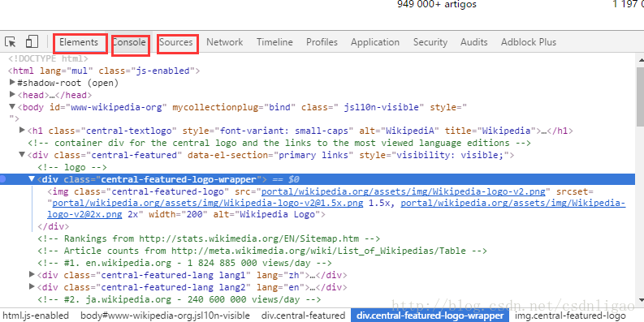Select the container div comment line
This screenshot has height=322, width=644.
coord(279,143)
